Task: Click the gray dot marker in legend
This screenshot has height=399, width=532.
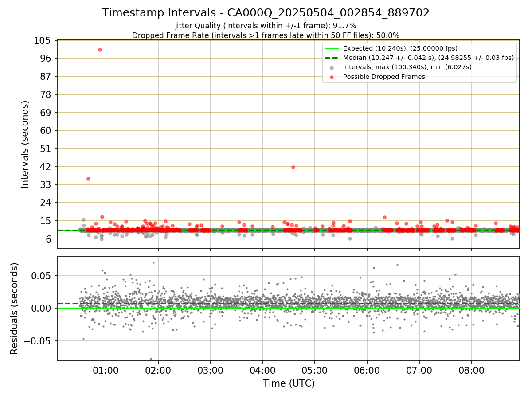Action: click(x=332, y=67)
